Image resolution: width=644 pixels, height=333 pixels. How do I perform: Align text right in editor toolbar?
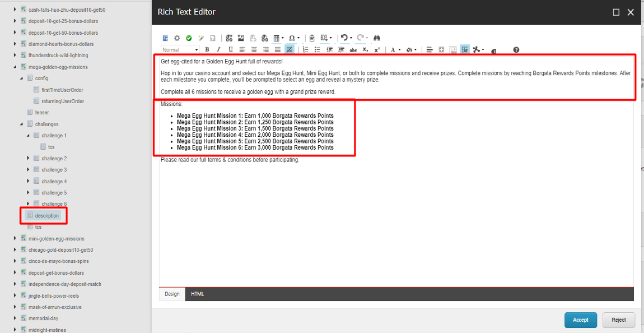266,50
